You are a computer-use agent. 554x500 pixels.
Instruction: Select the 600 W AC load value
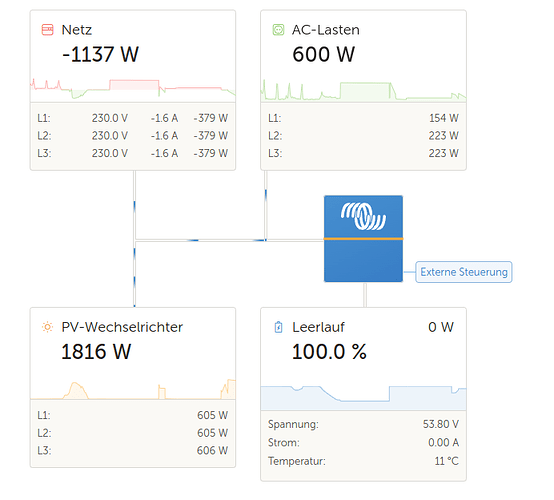point(324,54)
